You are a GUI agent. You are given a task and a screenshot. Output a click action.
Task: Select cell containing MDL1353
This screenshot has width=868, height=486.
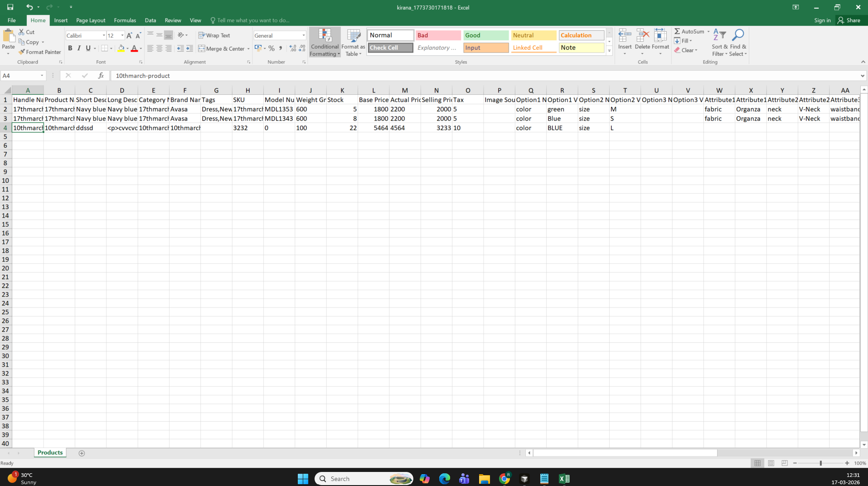(279, 109)
